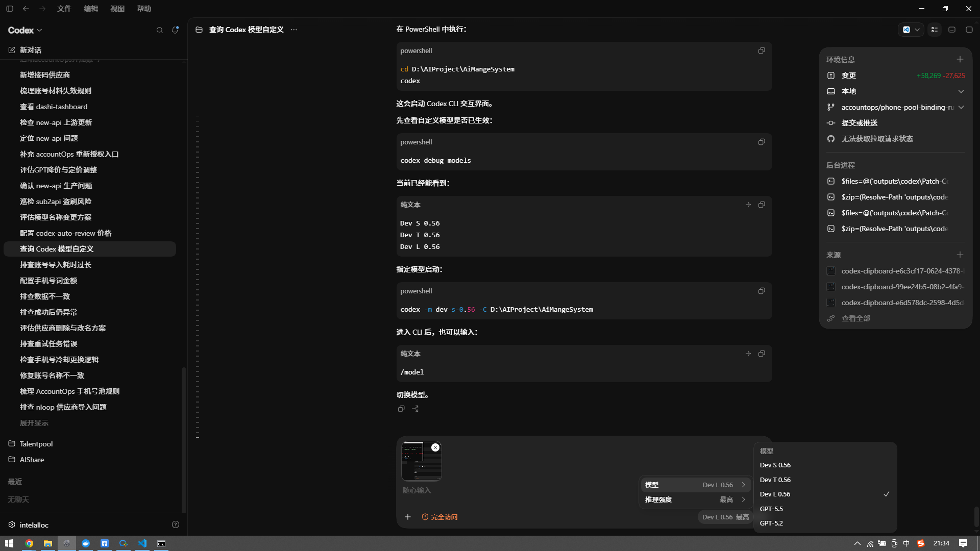The width and height of the screenshot is (980, 551).
Task: Copy the /model plain-text block
Action: click(762, 354)
